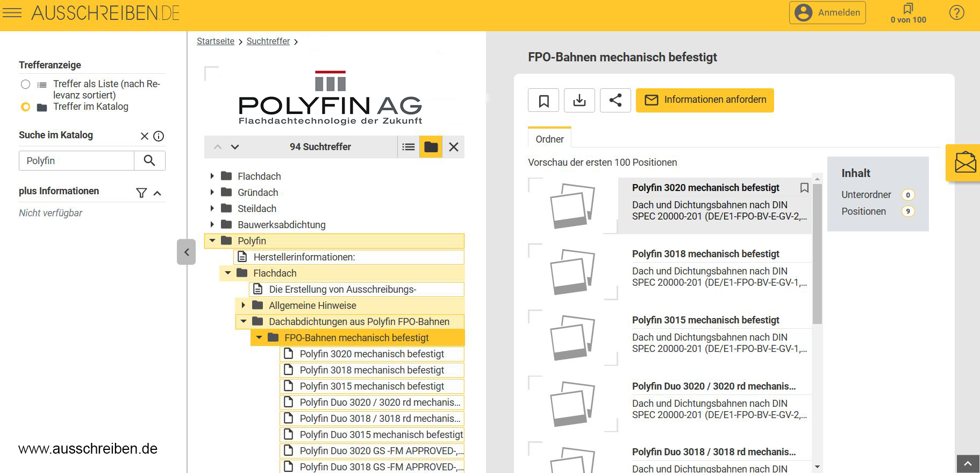The image size is (980, 473).
Task: Collapse the Flachdach subfolder under Polyfin
Action: click(x=228, y=273)
